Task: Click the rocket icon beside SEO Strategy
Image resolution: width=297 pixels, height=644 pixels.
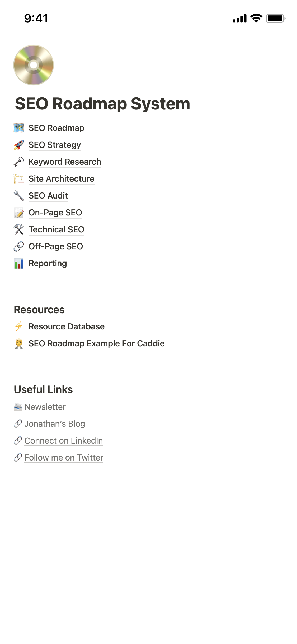Action: (19, 145)
